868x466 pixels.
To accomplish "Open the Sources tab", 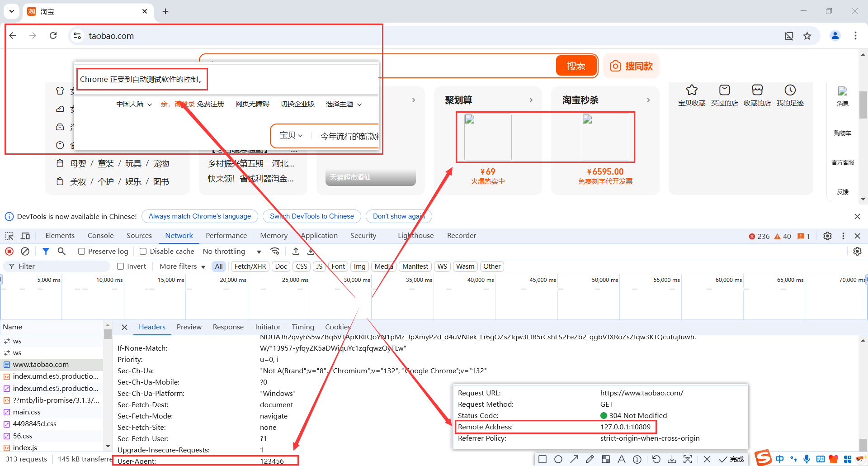I will (x=139, y=236).
